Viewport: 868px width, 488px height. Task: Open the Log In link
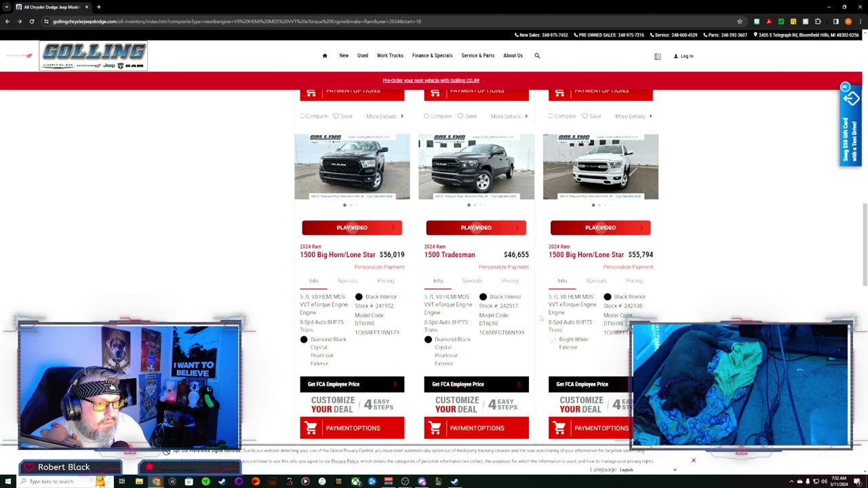click(x=684, y=56)
